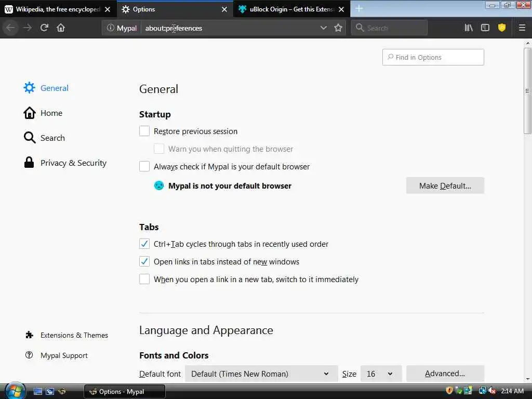The image size is (532, 399).
Task: Click the General gear icon in the sidebar
Action: click(29, 88)
